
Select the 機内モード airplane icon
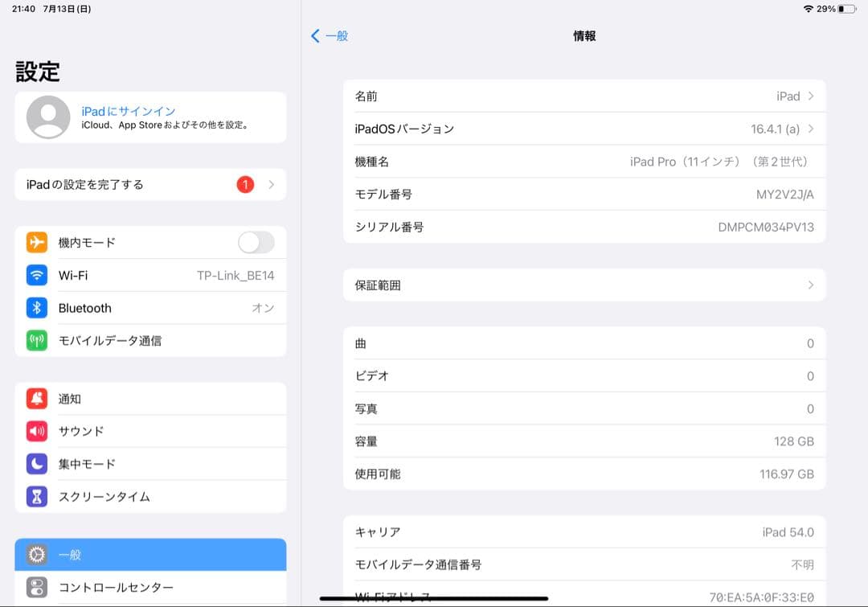[35, 242]
